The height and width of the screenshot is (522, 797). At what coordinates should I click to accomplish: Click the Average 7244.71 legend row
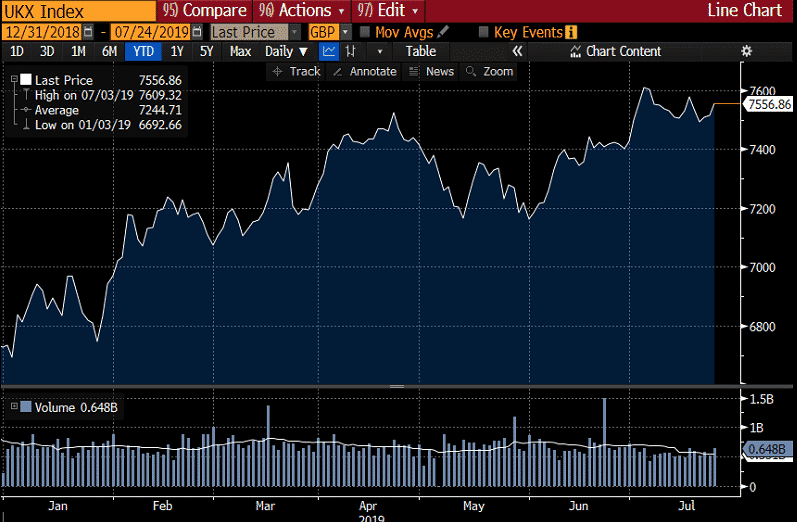tap(108, 110)
